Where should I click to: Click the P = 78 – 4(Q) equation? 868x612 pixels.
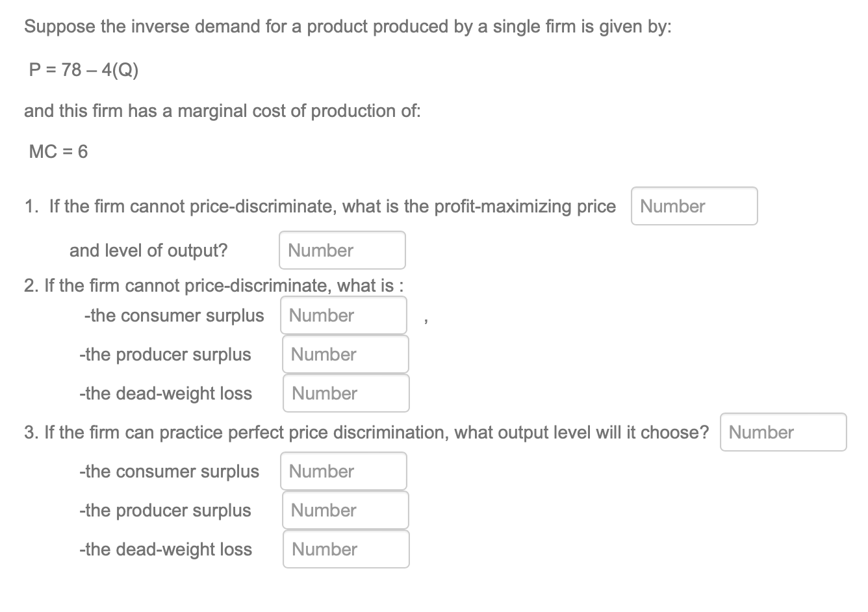click(x=84, y=70)
